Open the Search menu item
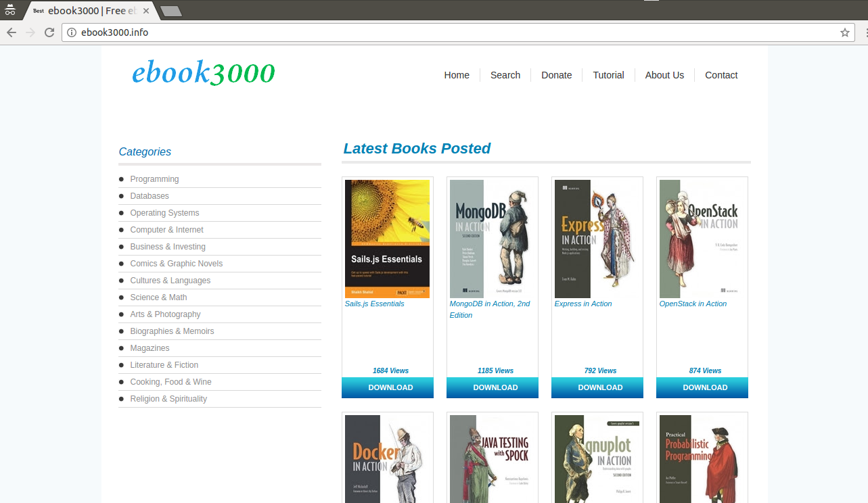The image size is (868, 503). pyautogui.click(x=505, y=75)
